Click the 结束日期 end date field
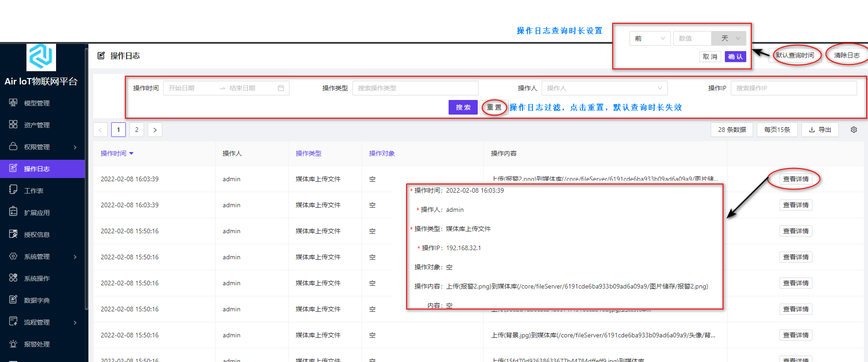868x362 pixels. [x=251, y=88]
